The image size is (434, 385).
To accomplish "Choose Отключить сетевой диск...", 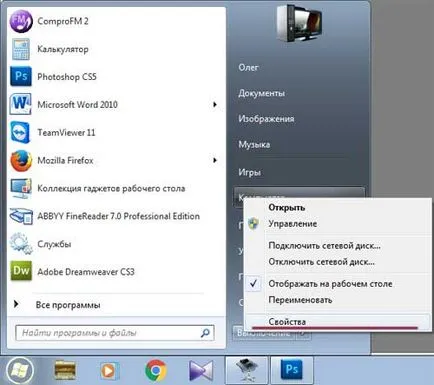I will pyautogui.click(x=321, y=262).
